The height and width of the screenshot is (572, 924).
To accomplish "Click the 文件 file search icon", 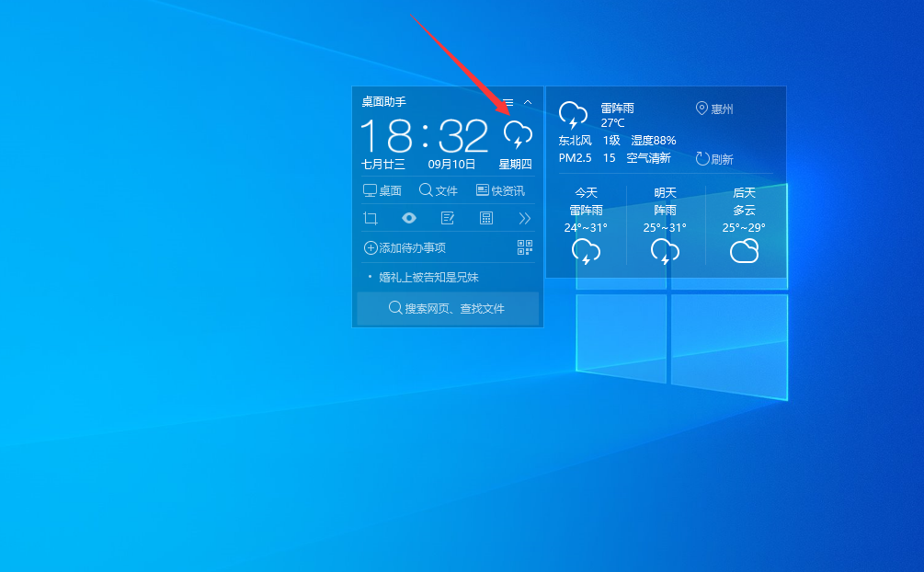I will point(424,189).
